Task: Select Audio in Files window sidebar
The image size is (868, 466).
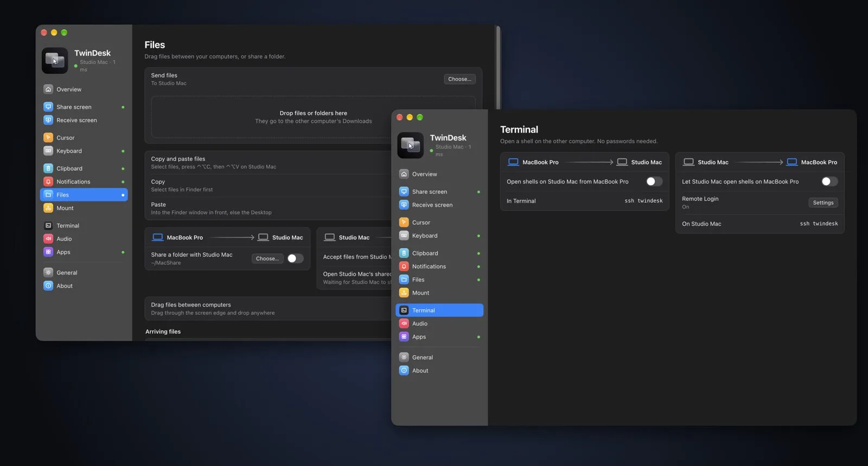Action: point(84,239)
